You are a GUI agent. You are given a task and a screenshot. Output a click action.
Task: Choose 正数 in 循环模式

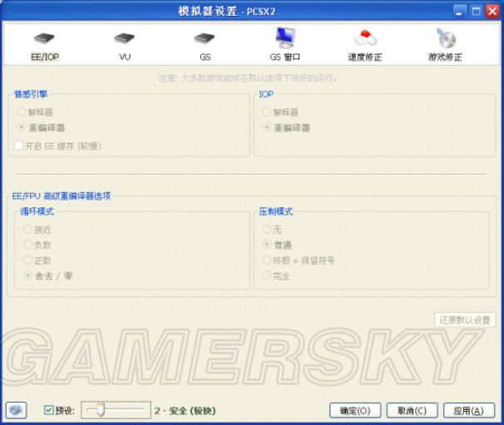click(x=37, y=260)
